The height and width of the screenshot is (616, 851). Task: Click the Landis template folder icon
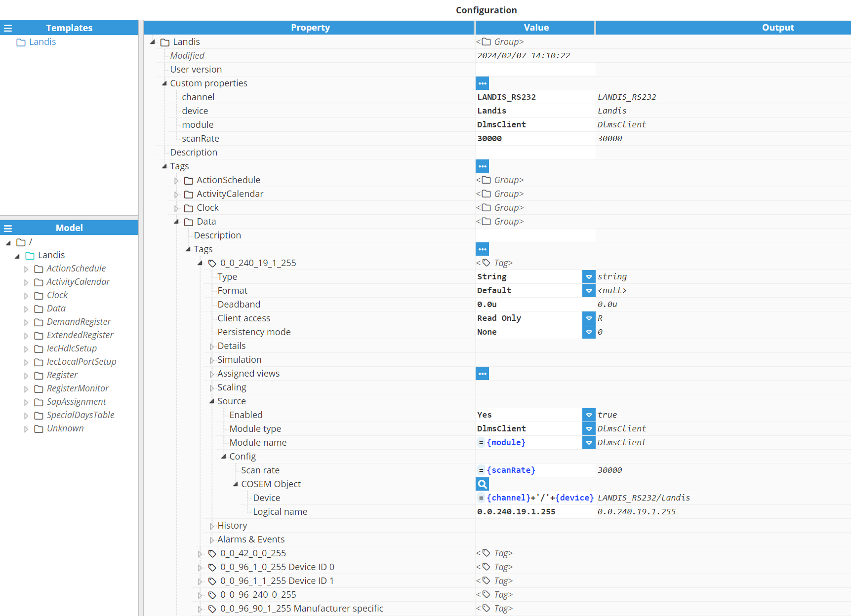(21, 42)
